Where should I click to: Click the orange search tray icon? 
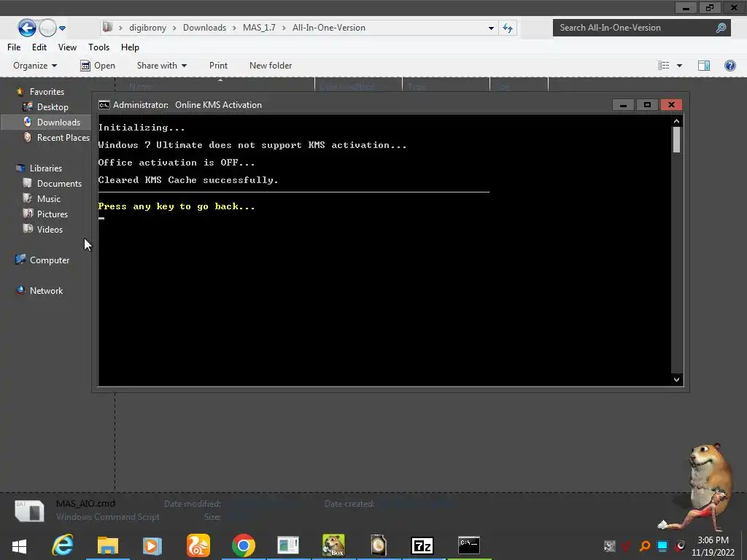point(645,545)
